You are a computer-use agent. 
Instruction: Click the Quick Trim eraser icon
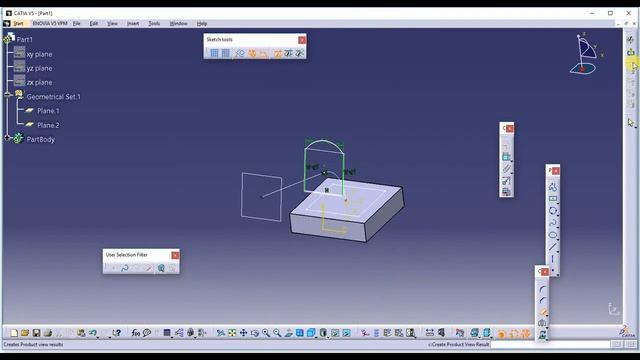click(542, 312)
